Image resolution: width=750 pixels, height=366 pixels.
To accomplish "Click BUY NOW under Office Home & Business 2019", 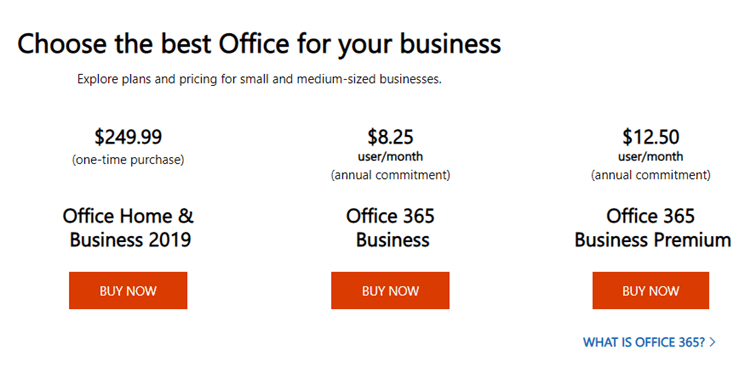I will click(x=128, y=290).
